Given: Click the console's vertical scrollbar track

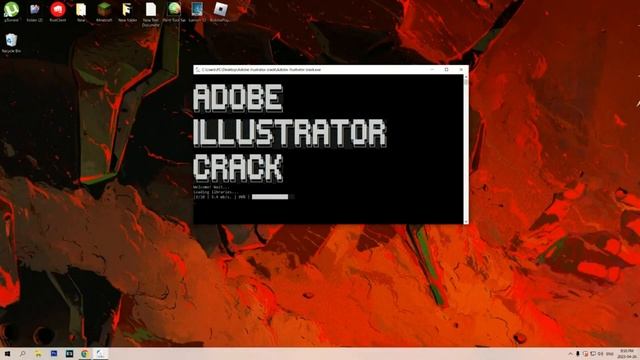Looking at the screenshot, I should [466, 149].
